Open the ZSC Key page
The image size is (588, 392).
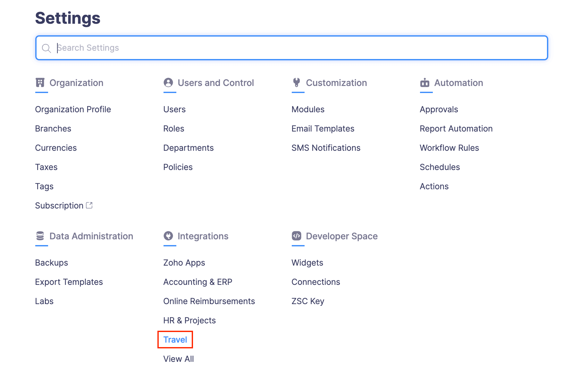[308, 301]
